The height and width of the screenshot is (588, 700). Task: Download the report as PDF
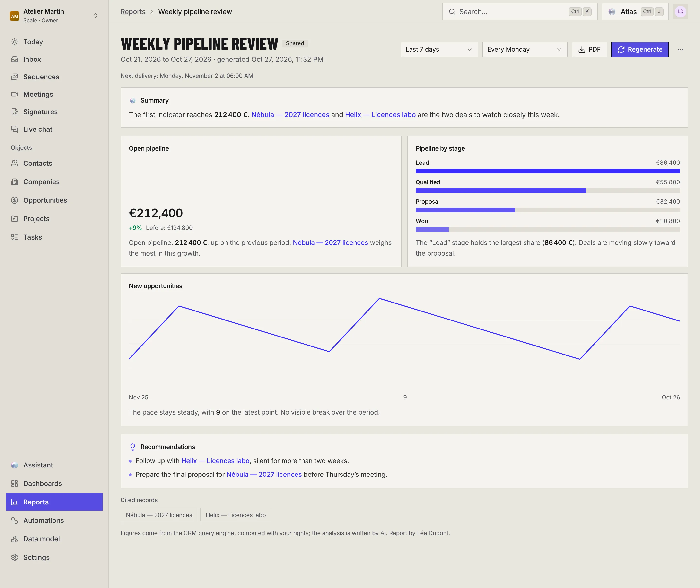(589, 49)
